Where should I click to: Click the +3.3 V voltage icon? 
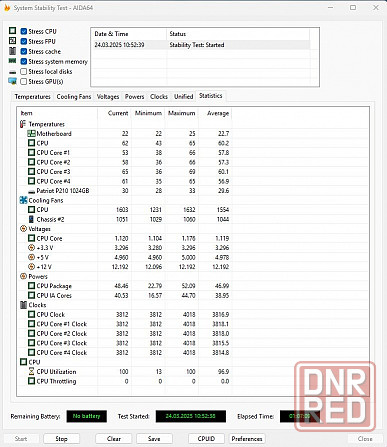coord(31,248)
